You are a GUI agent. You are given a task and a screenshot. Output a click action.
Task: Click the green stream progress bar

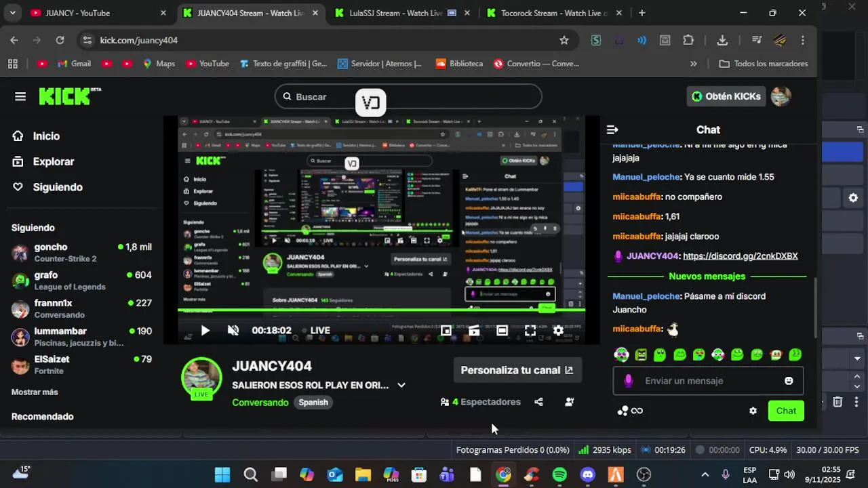tap(381, 310)
